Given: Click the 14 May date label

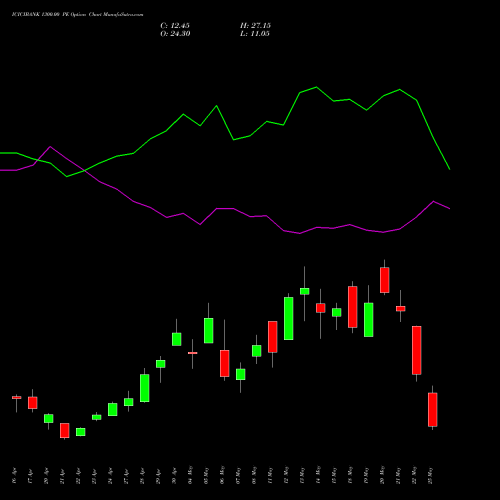Looking at the screenshot, I should pyautogui.click(x=318, y=475).
